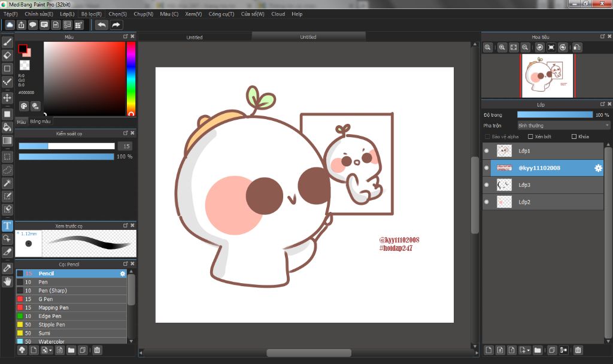Select the Magic Wand tool
The height and width of the screenshot is (364, 613).
[x=7, y=183]
